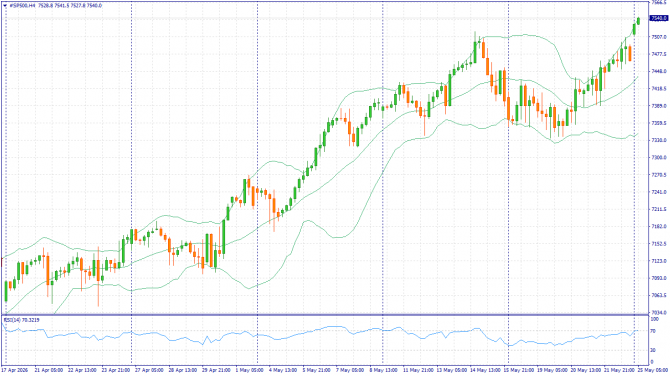The height and width of the screenshot is (376, 670).
Task: Click the 4 May 13:00 time label
Action: [283, 370]
